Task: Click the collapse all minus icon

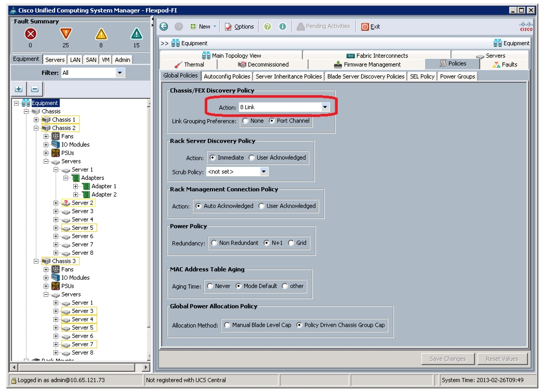Action: tap(35, 89)
